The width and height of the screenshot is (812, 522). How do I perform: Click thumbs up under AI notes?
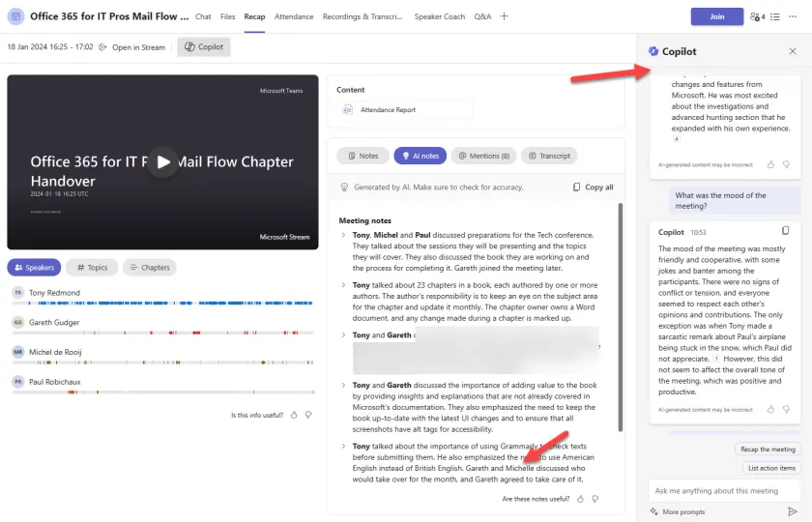tap(580, 499)
